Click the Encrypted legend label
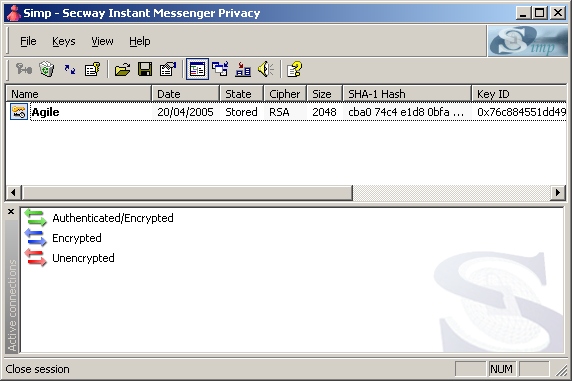The height and width of the screenshot is (381, 572). pos(77,238)
